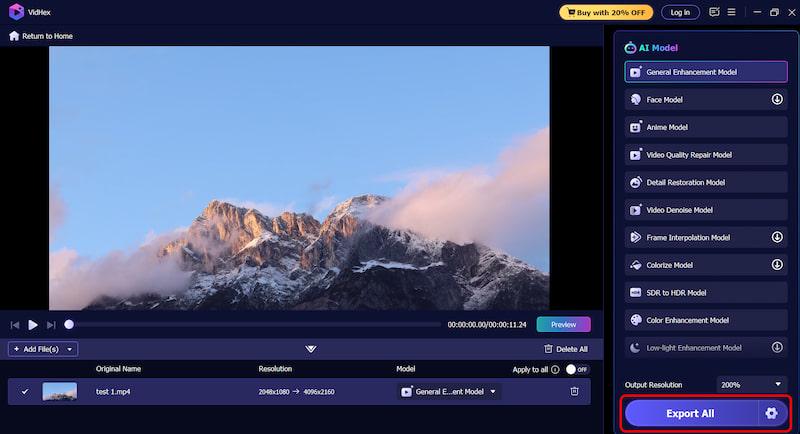Uncheck the test 1.mp4 file checkbox

click(x=24, y=391)
